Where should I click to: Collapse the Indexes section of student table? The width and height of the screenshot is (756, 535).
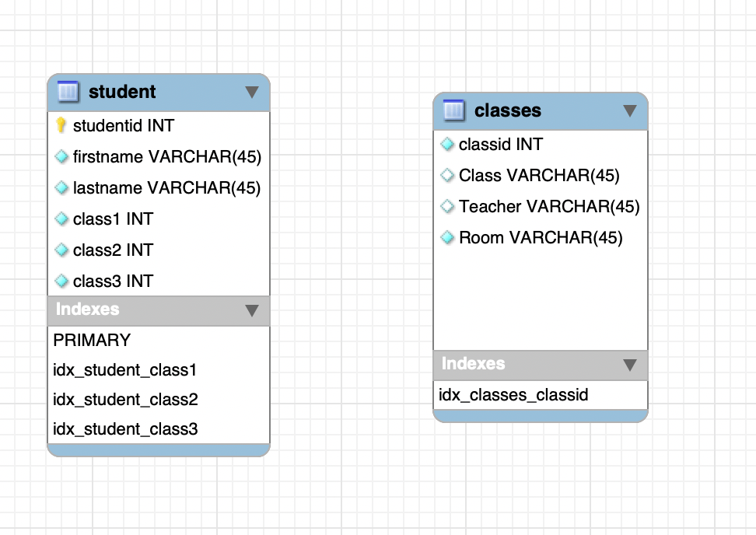tap(251, 309)
